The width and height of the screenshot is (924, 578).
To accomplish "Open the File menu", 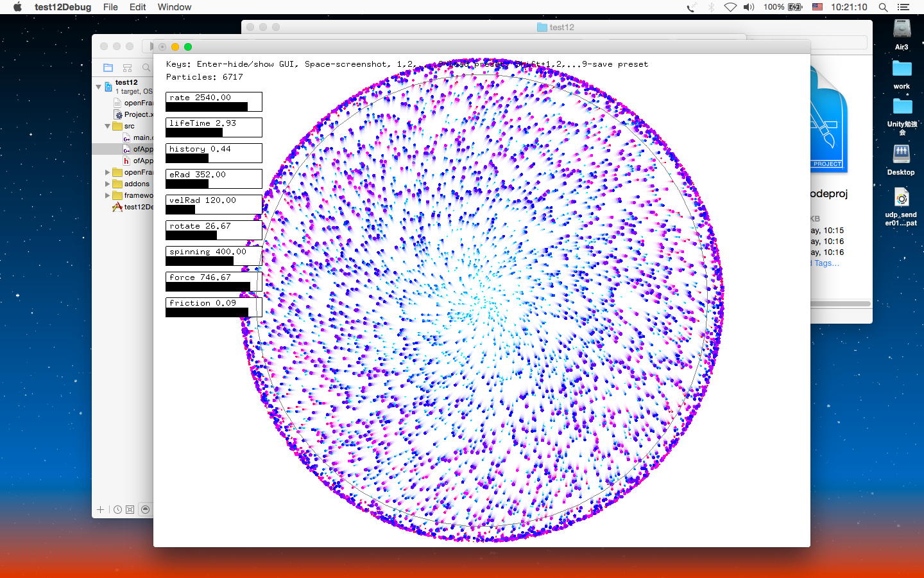I will (110, 7).
